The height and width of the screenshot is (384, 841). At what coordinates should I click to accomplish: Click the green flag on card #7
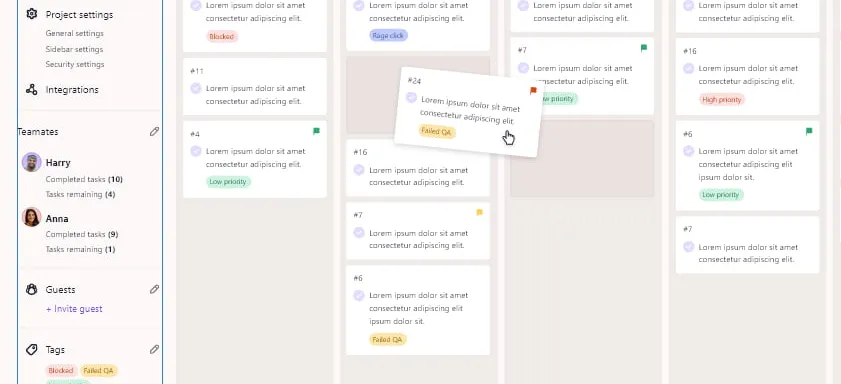[x=644, y=48]
